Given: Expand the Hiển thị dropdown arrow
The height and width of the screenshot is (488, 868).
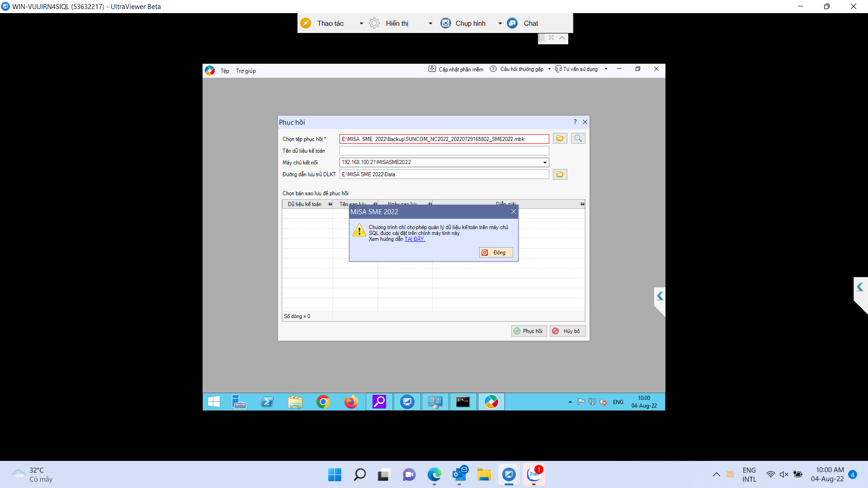Looking at the screenshot, I should [430, 23].
